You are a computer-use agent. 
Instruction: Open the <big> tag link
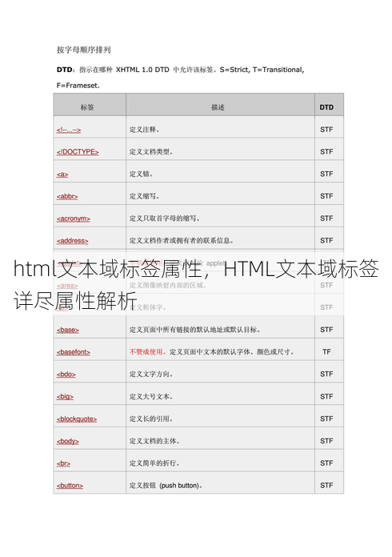point(65,397)
